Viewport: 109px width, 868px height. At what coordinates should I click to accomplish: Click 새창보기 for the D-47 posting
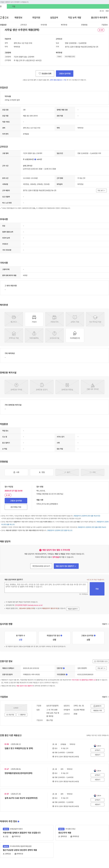98,780
